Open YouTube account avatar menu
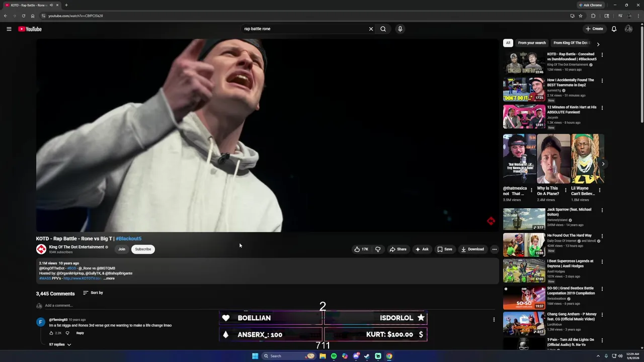Screen dimensions: 644x362 click(x=628, y=29)
